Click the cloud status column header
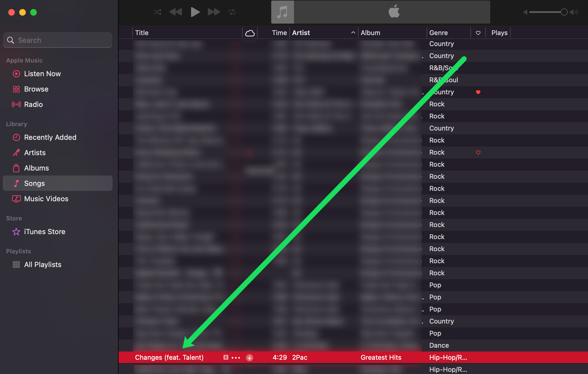 tap(250, 33)
